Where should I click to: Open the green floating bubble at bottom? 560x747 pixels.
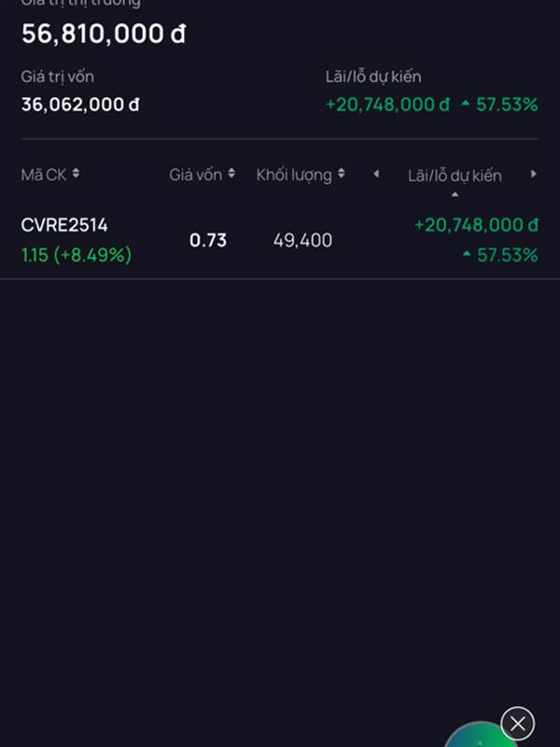coord(479,738)
